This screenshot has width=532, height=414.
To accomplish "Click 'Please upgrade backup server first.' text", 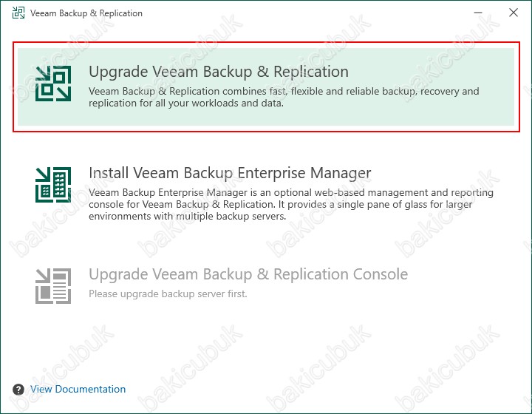I will (168, 294).
